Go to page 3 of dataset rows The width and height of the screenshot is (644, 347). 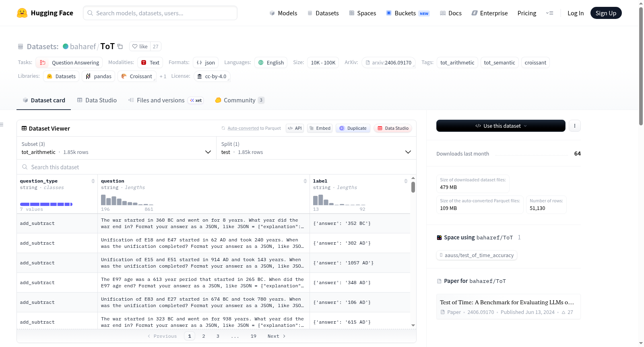(x=218, y=336)
